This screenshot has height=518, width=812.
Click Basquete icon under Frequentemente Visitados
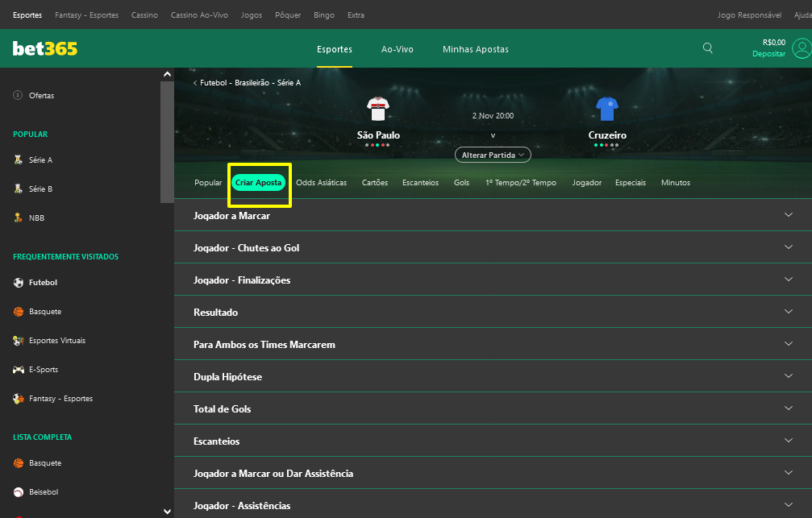click(19, 312)
